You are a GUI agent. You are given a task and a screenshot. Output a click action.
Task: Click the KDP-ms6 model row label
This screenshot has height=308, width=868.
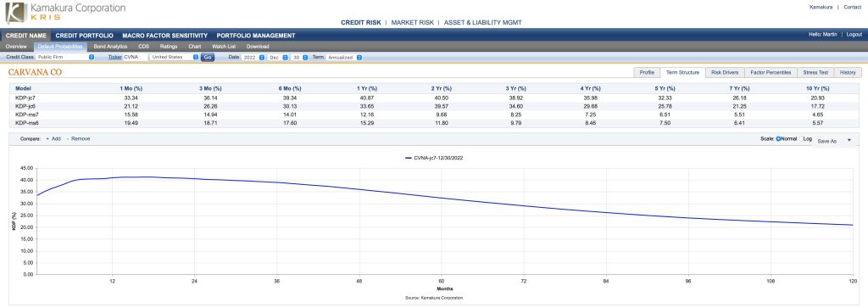25,123
